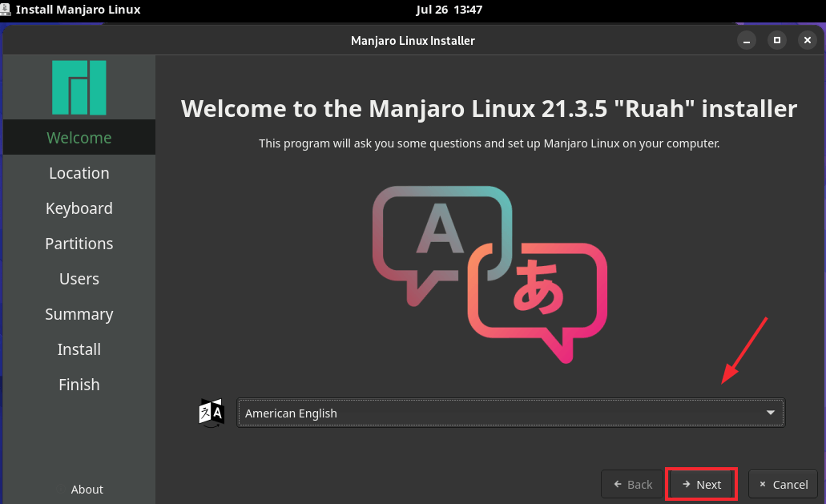
Task: Select the Keyboard step in sidebar
Action: tap(79, 208)
